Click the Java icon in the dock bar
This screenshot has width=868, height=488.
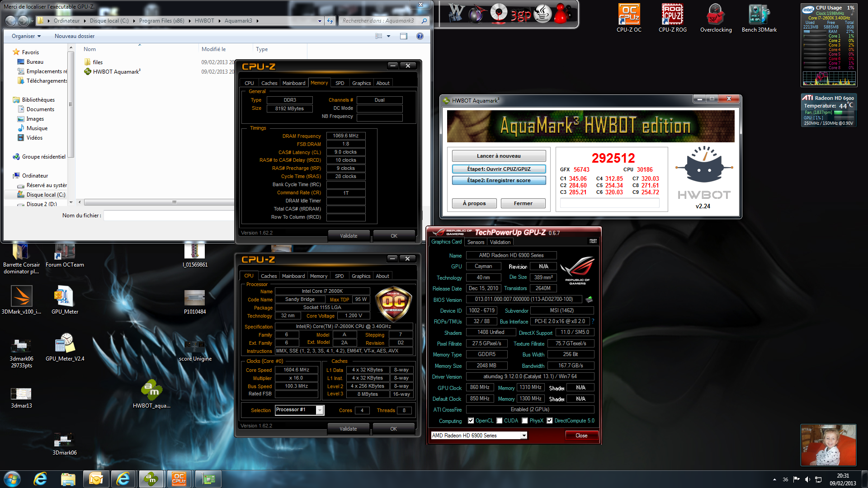pos(542,14)
